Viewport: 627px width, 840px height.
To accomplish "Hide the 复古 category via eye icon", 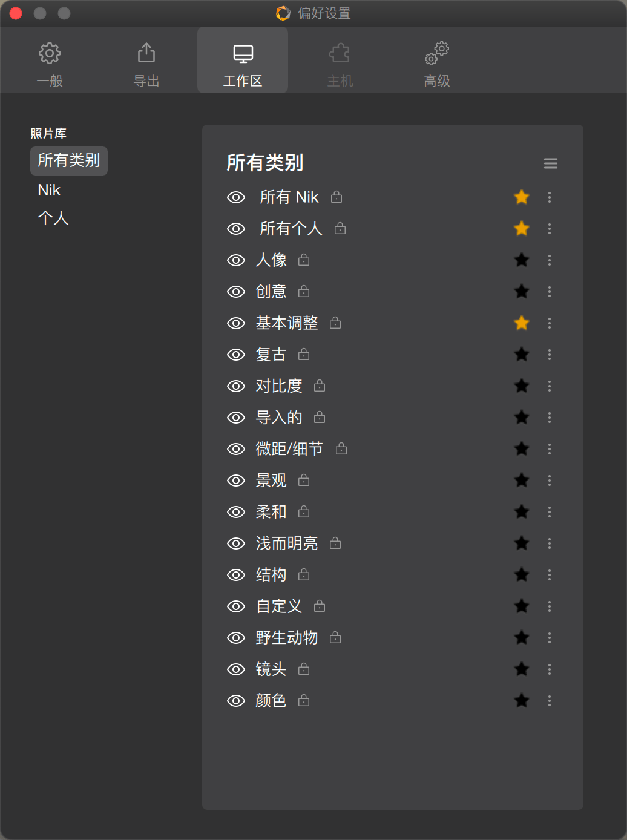I will click(235, 355).
